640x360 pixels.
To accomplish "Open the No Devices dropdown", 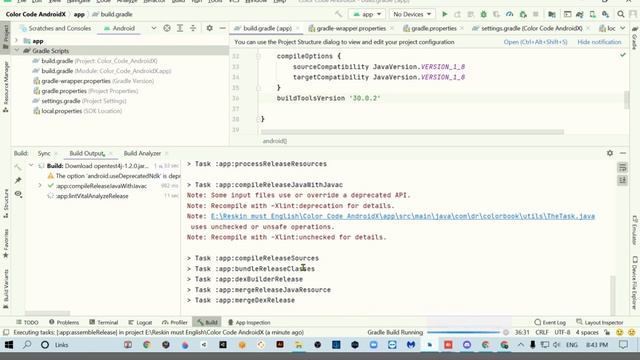I will tap(412, 14).
